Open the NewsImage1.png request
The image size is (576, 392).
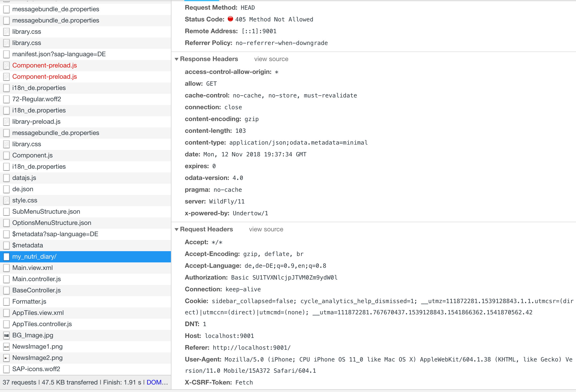pyautogui.click(x=85, y=346)
